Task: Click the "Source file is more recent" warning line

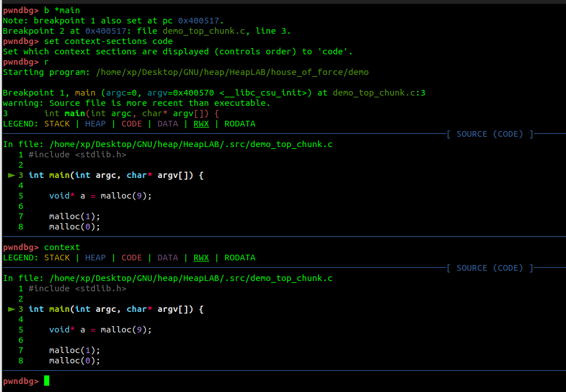Action: tap(136, 103)
